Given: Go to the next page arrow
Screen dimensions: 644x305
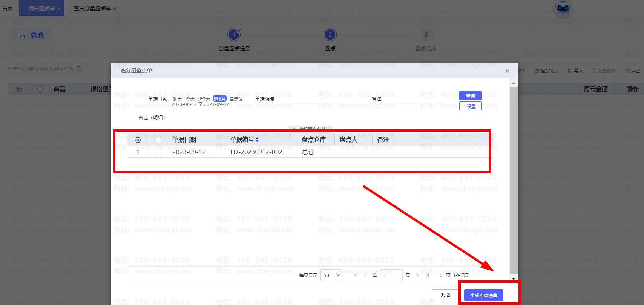Looking at the screenshot, I should 417,276.
